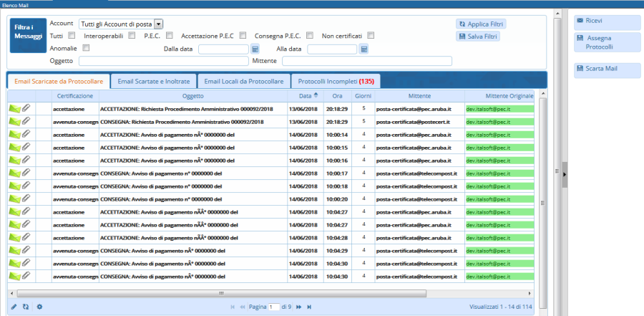Click the paperclip attachment icon in the first row
The image size is (644, 316).
click(x=26, y=108)
